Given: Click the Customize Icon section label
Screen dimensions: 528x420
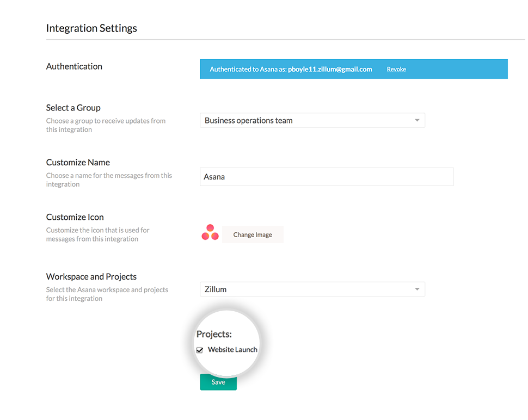Looking at the screenshot, I should [x=75, y=217].
